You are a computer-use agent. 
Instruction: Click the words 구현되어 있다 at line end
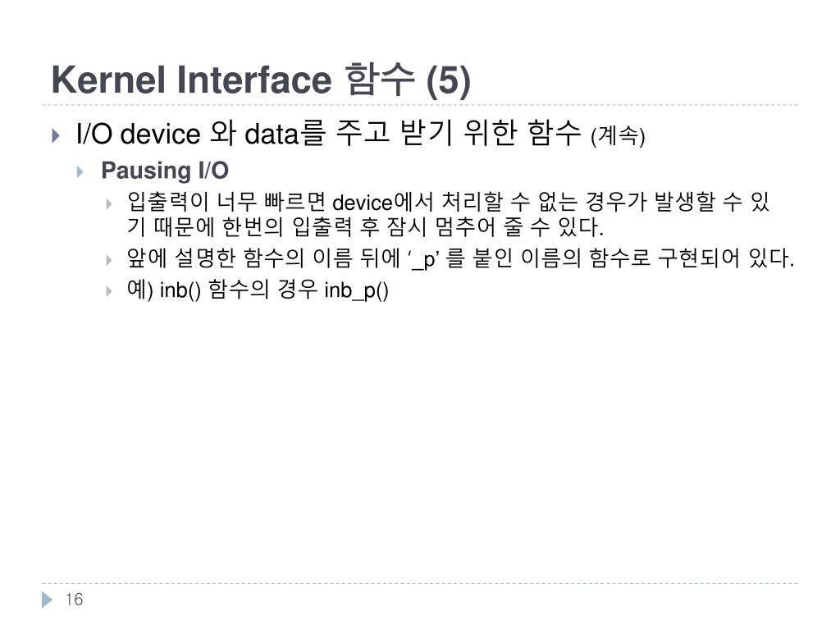point(725,258)
